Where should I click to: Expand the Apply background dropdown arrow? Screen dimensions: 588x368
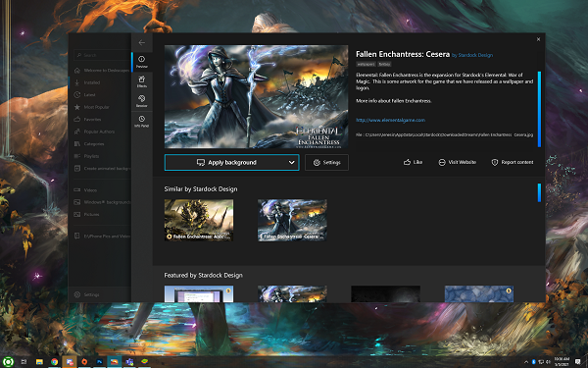(x=291, y=162)
